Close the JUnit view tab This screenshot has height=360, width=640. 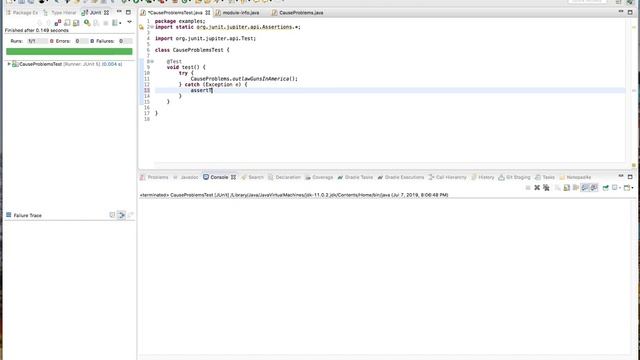pos(107,13)
